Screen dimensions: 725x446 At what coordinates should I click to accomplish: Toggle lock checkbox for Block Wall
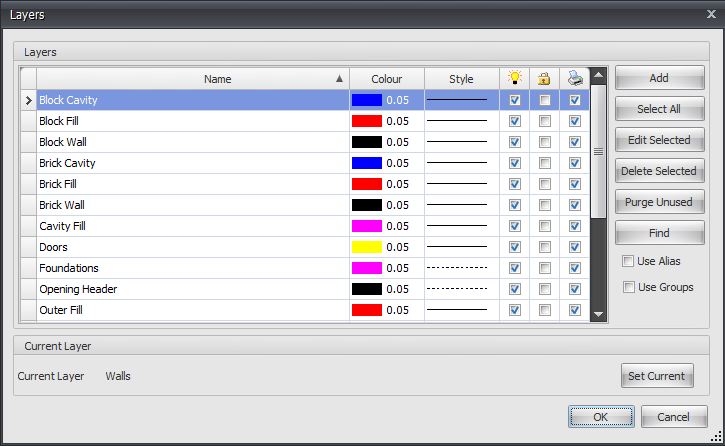(x=545, y=142)
